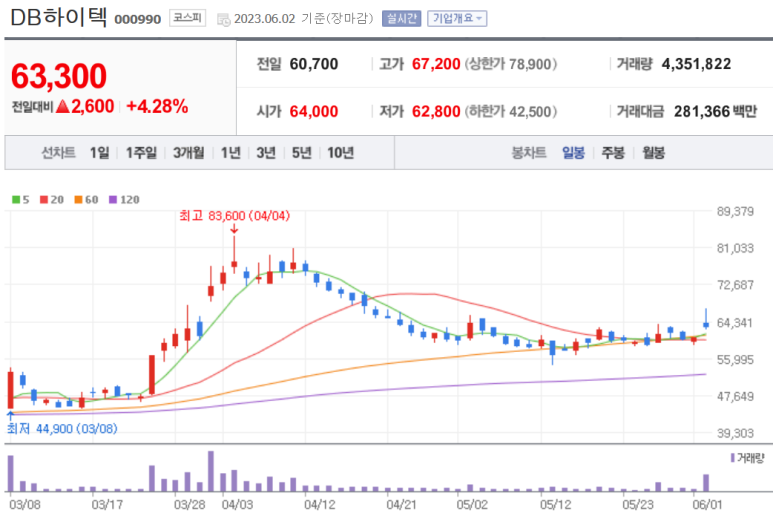Viewport: 773px width, 522px height.
Task: Click the +4.28% change value
Action: 157,106
